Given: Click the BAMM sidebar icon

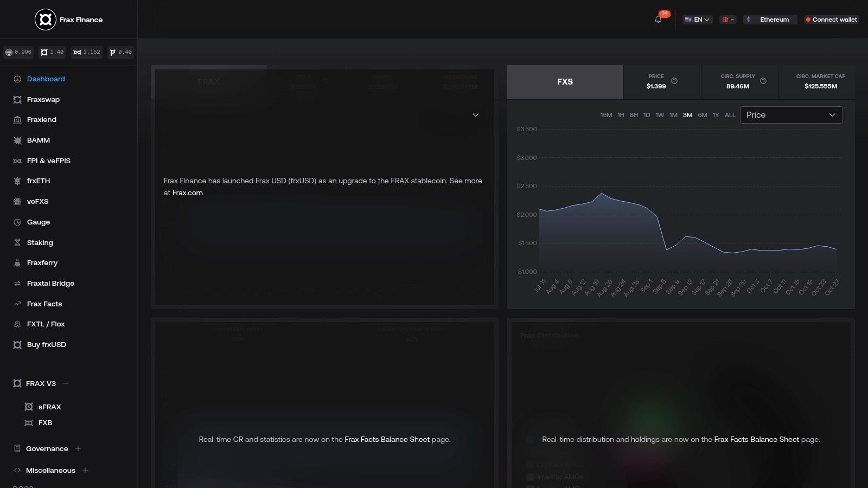Looking at the screenshot, I should pyautogui.click(x=17, y=140).
